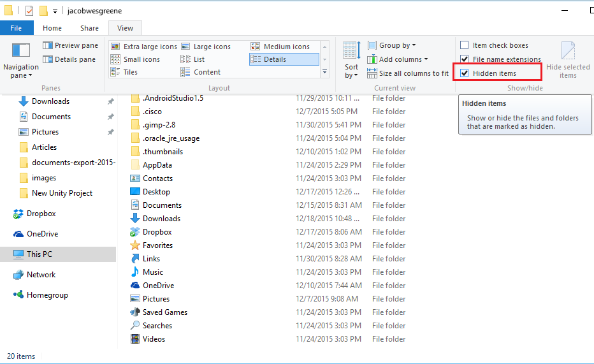Open Dropbox in the navigation sidebar
The image size is (594, 364).
[x=41, y=214]
